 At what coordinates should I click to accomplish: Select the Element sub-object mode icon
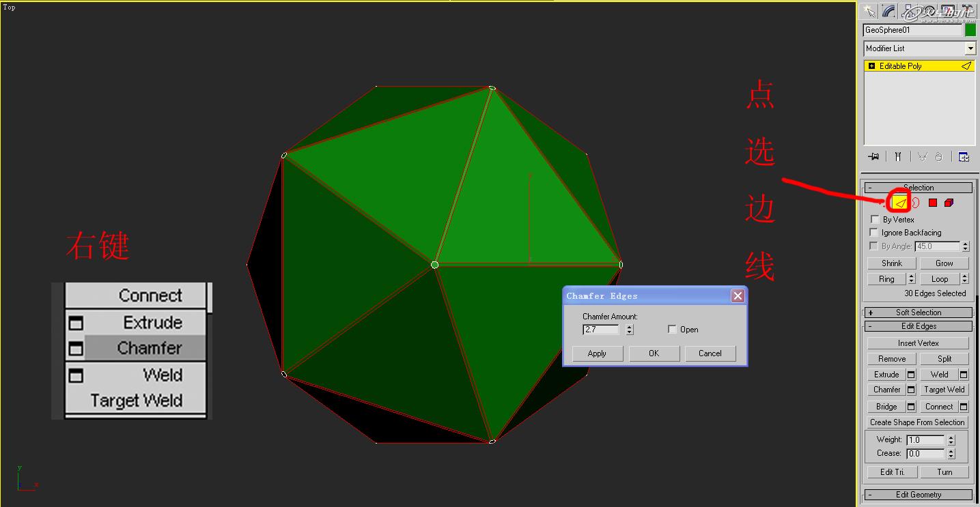coord(949,202)
